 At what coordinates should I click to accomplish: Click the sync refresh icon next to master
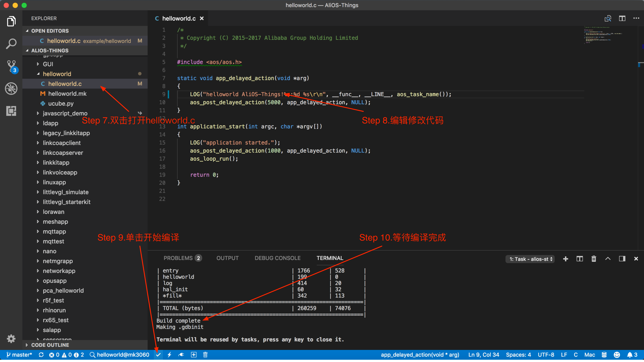coord(41,354)
